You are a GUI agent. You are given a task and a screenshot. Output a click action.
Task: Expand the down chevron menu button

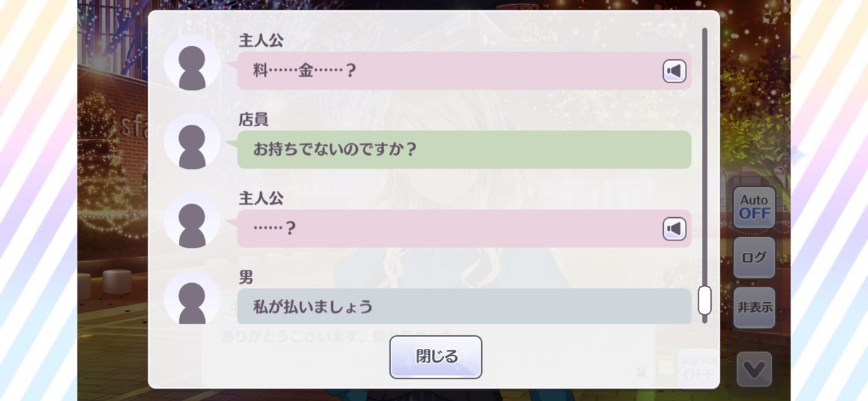(754, 369)
